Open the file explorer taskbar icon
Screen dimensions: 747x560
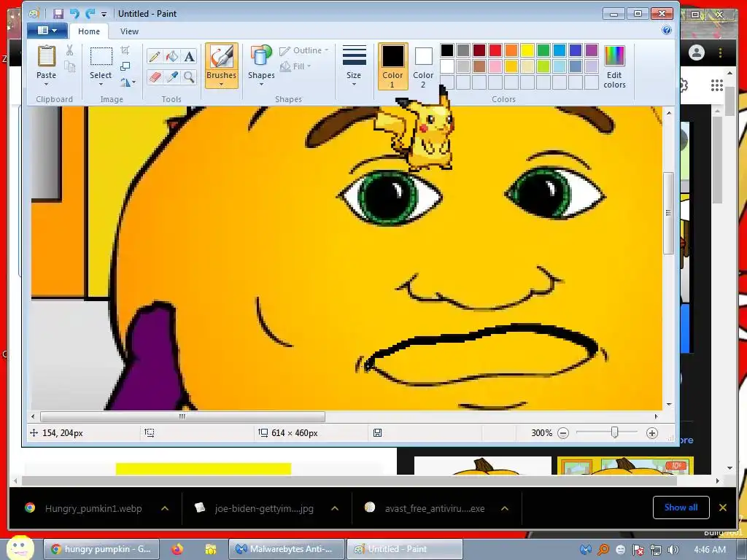coord(210,549)
